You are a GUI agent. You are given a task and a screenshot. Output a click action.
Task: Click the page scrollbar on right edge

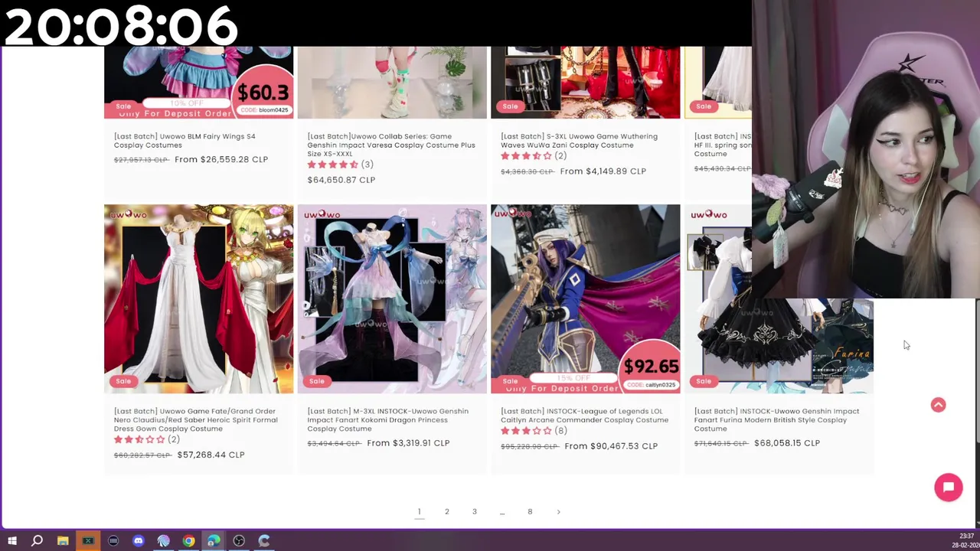tap(977, 371)
